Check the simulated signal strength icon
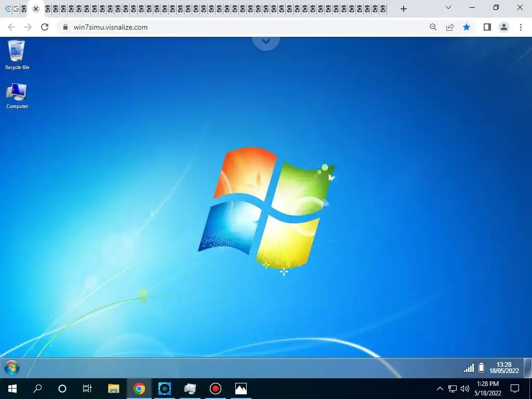Image resolution: width=532 pixels, height=399 pixels. pos(469,368)
